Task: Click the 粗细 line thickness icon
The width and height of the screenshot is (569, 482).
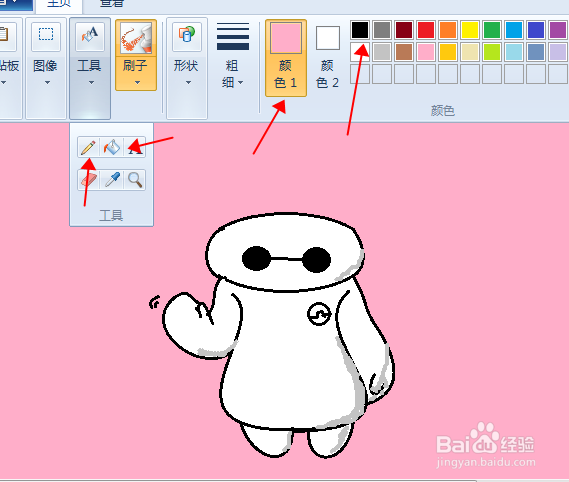Action: click(x=233, y=36)
